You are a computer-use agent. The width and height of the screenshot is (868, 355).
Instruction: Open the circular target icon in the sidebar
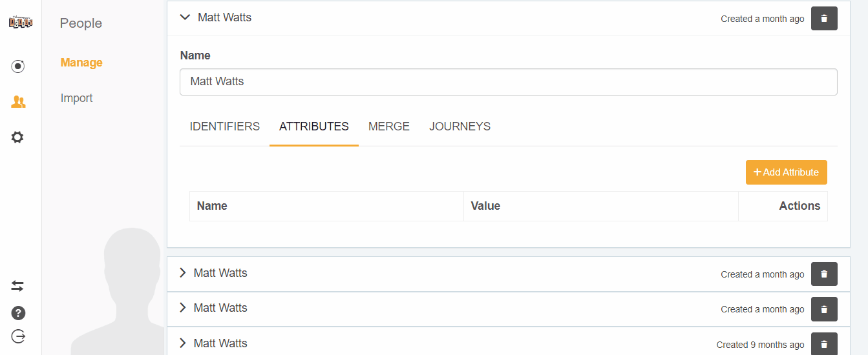[18, 66]
